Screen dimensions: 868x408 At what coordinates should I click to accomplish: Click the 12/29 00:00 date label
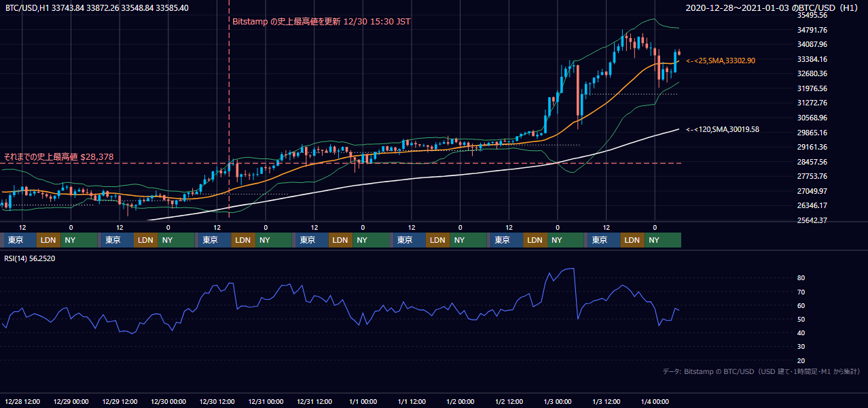71,402
